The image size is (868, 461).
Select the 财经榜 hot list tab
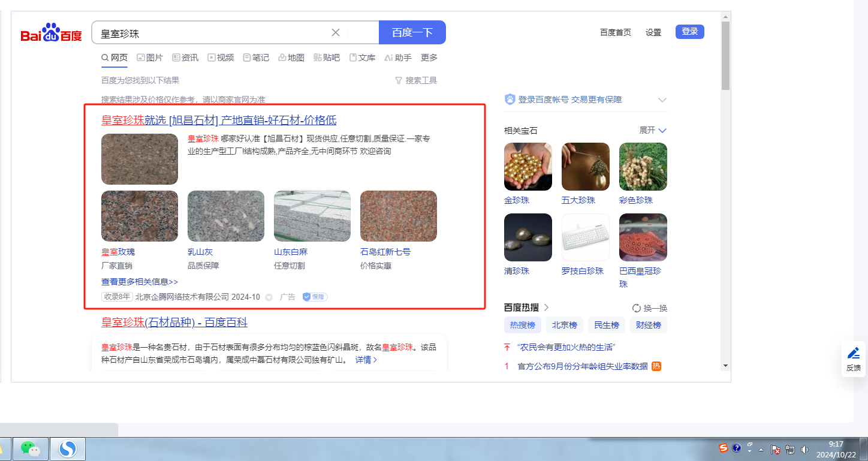[648, 325]
